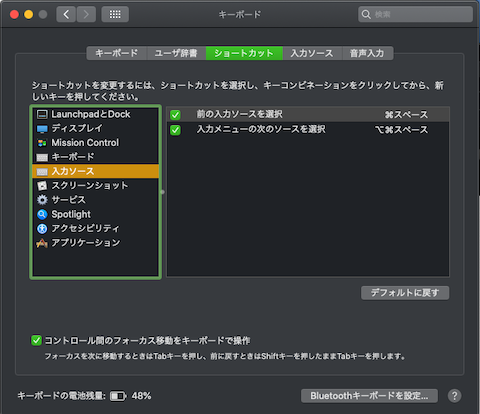Click Bluetoothキーボードを設定 button
The image size is (480, 414).
coord(369,396)
